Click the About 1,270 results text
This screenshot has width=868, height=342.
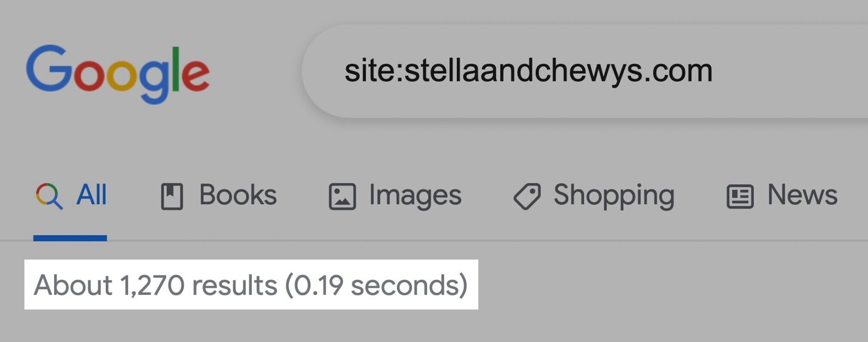156,285
